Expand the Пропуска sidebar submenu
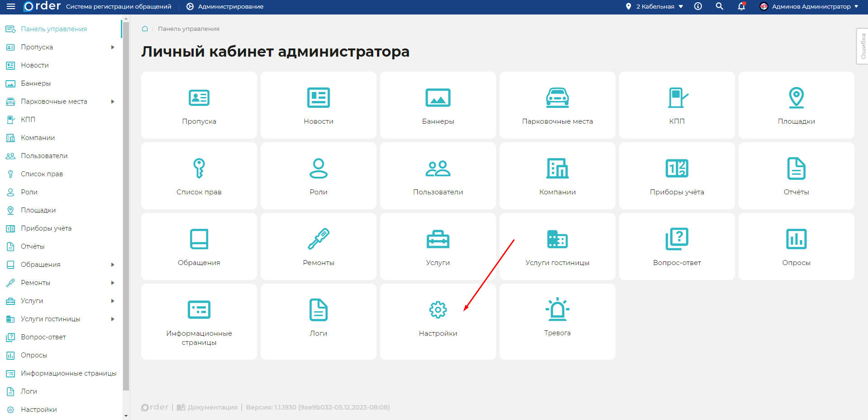868x420 pixels. (x=113, y=47)
